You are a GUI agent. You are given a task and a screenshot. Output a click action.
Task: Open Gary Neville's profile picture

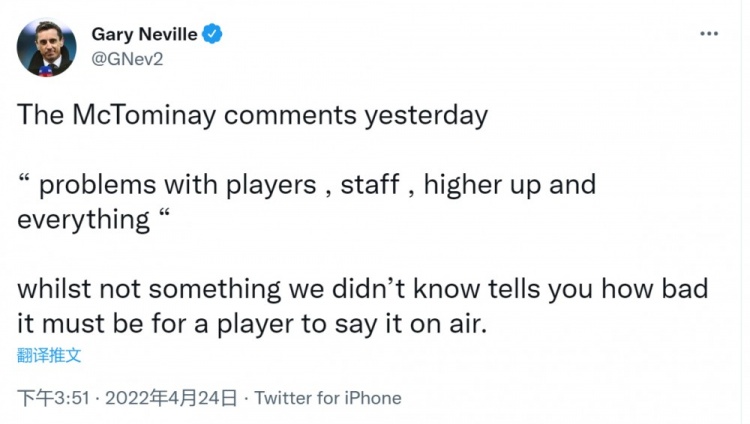(47, 47)
